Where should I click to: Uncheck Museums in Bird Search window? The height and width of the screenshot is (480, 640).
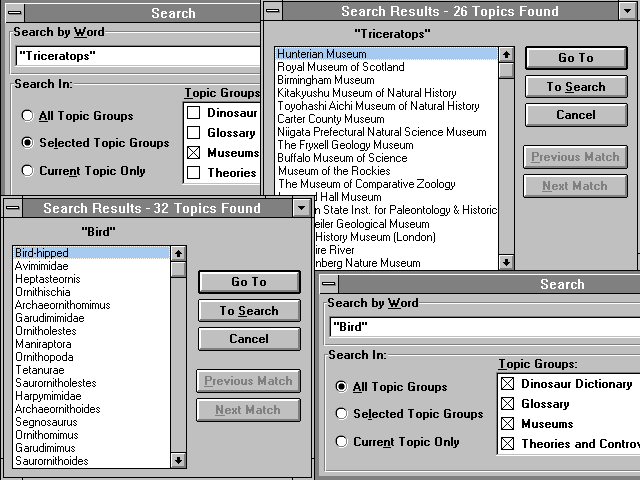click(x=507, y=424)
